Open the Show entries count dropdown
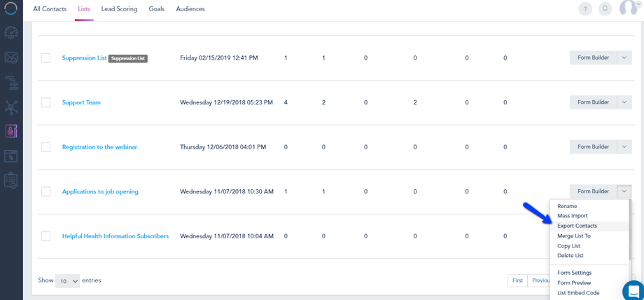644x300 pixels. point(68,280)
